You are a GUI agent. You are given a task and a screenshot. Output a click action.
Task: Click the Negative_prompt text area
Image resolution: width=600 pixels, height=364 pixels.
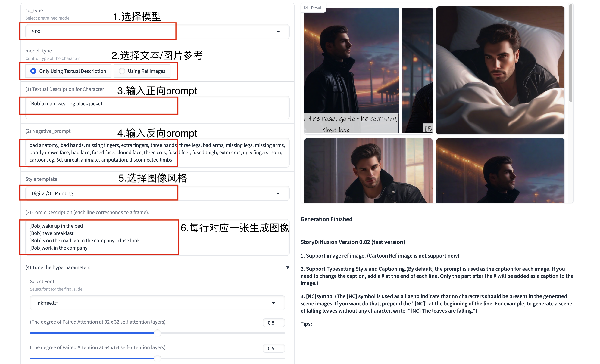tap(157, 153)
